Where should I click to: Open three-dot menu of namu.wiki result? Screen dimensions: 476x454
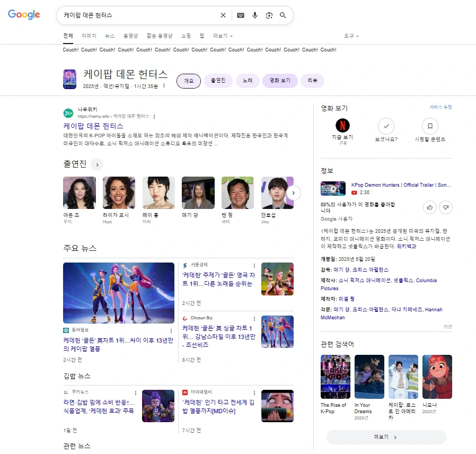(154, 116)
